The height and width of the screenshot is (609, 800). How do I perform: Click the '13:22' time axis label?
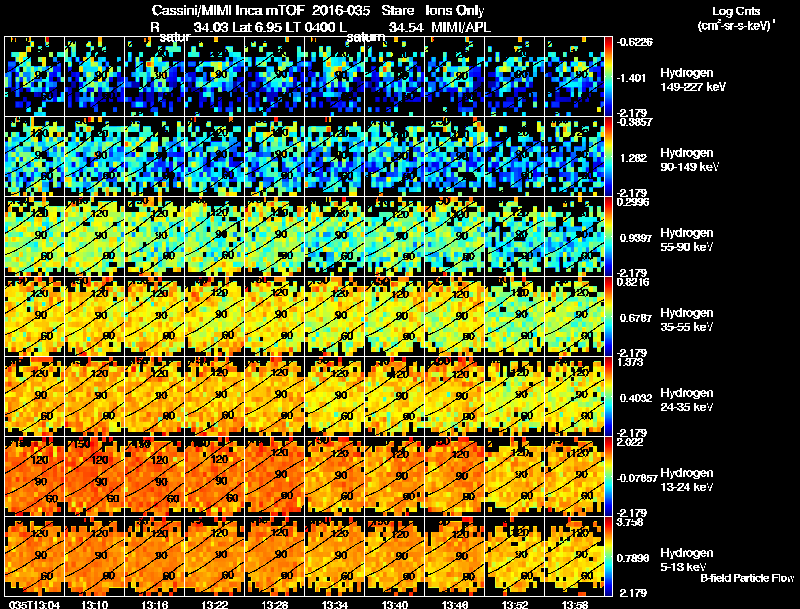pyautogui.click(x=214, y=604)
